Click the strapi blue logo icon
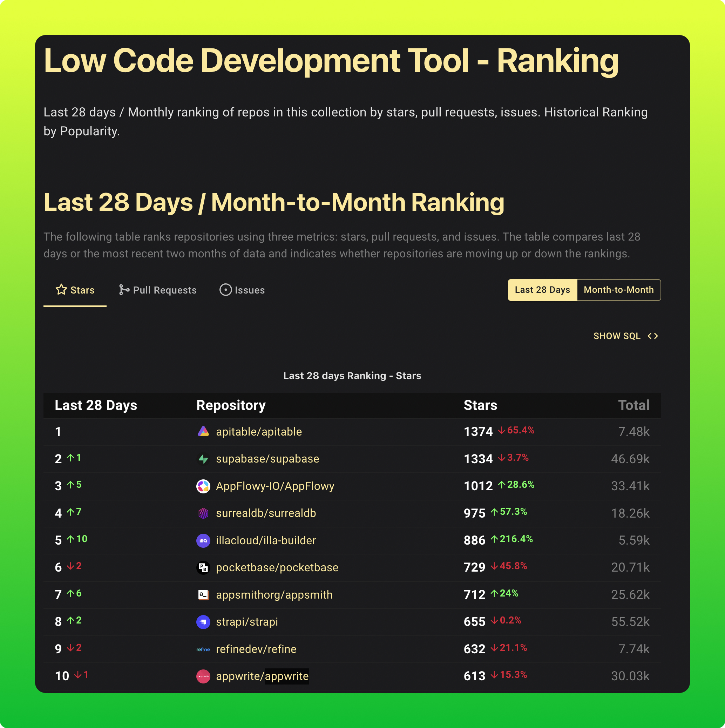 click(203, 622)
